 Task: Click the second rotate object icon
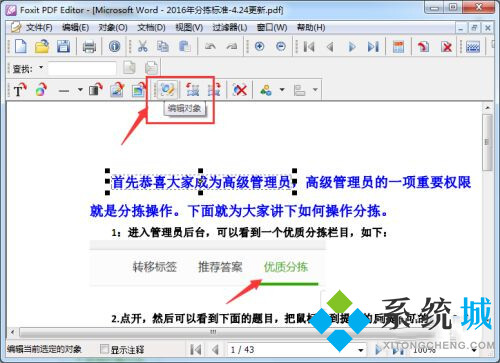click(214, 89)
